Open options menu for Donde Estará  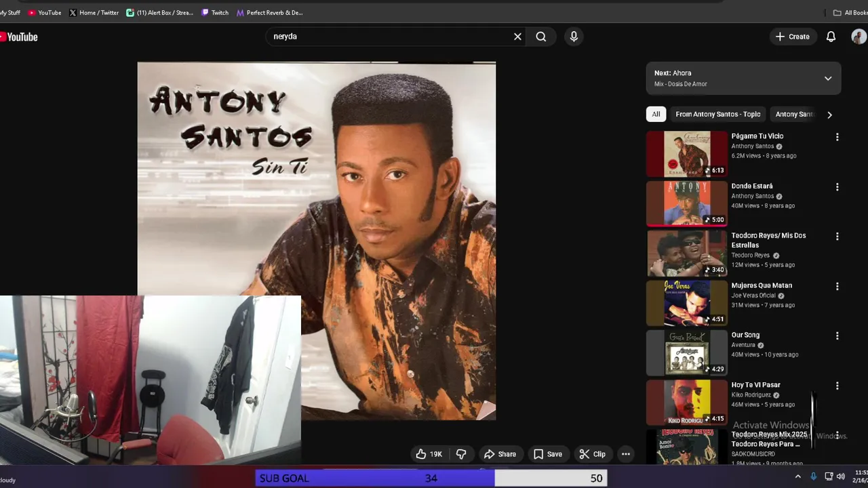click(x=837, y=186)
